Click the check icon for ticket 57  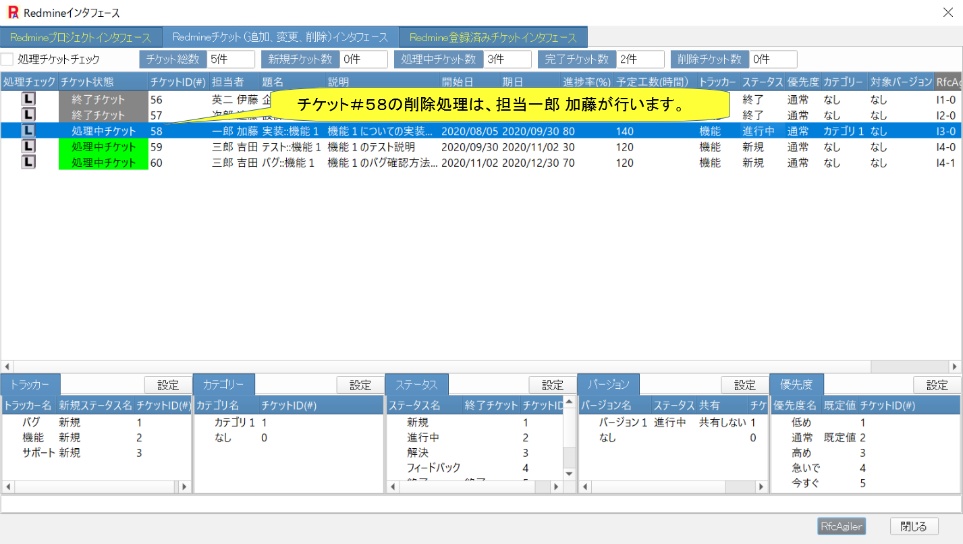point(28,115)
